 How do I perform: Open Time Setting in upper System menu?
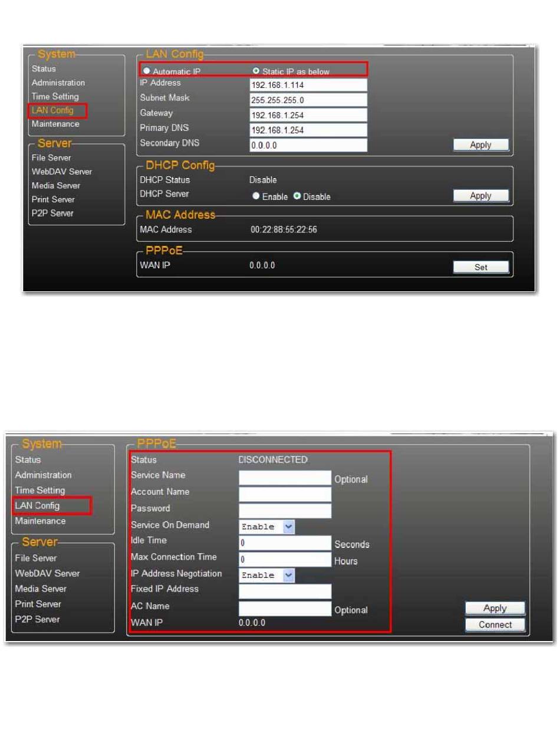click(55, 96)
